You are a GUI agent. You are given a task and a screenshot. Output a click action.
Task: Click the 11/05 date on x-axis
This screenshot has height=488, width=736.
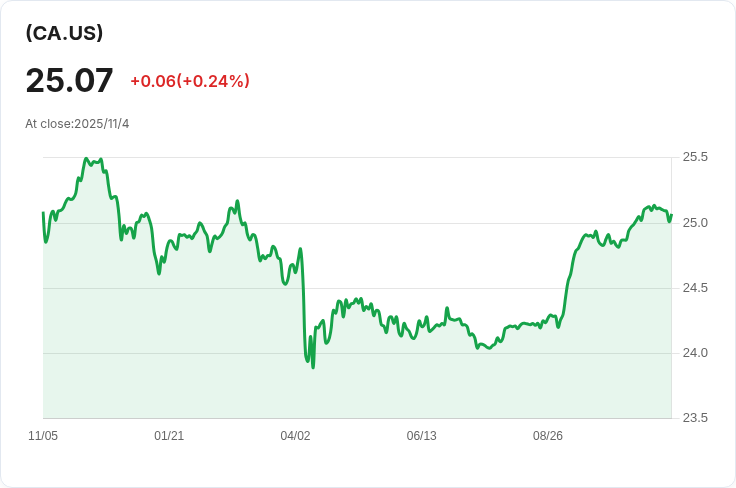pos(43,436)
